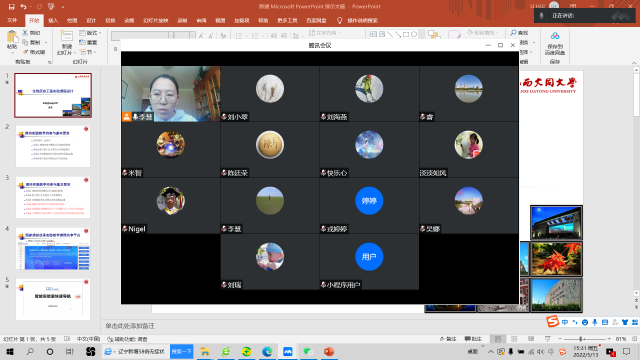Select slide 3 thumbnail
640x360 pixels.
(x=53, y=197)
